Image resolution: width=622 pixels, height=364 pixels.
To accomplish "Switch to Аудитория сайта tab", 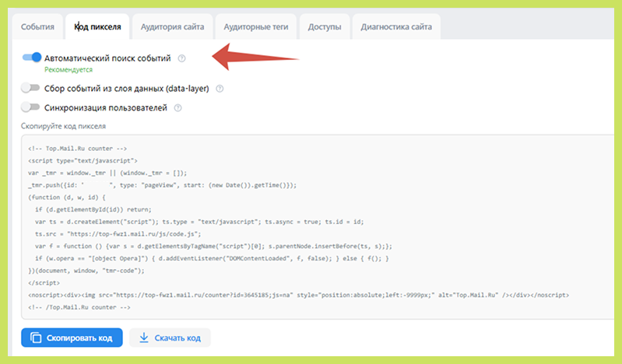I will [x=172, y=26].
